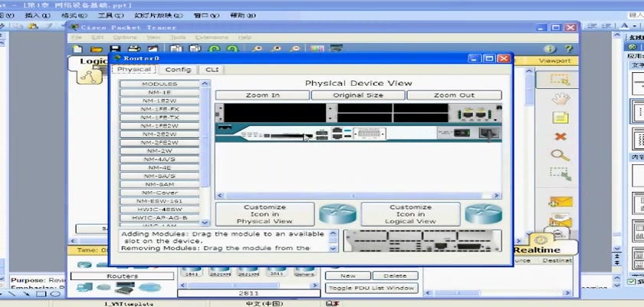This screenshot has width=644, height=307.
Task: Select the NM-Cover module in the list
Action: coord(159,193)
